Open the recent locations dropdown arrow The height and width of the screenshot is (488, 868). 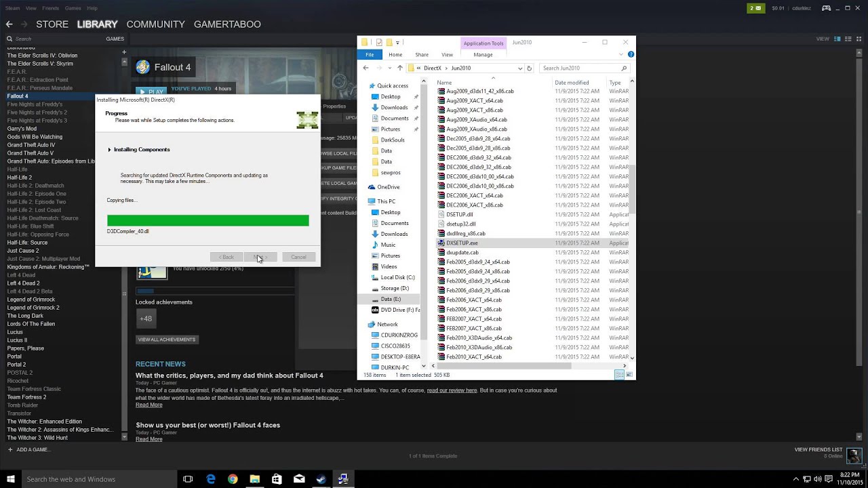pos(389,68)
